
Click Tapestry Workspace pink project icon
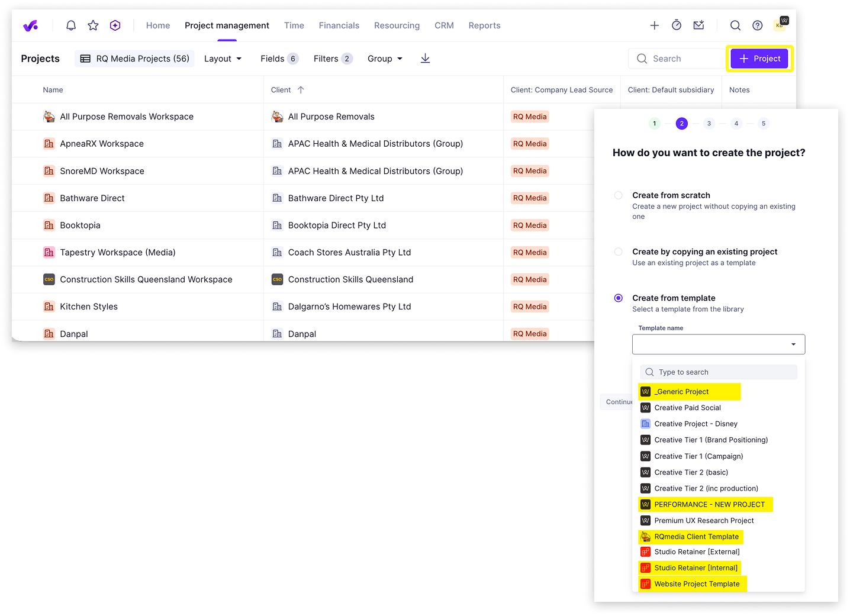(49, 252)
